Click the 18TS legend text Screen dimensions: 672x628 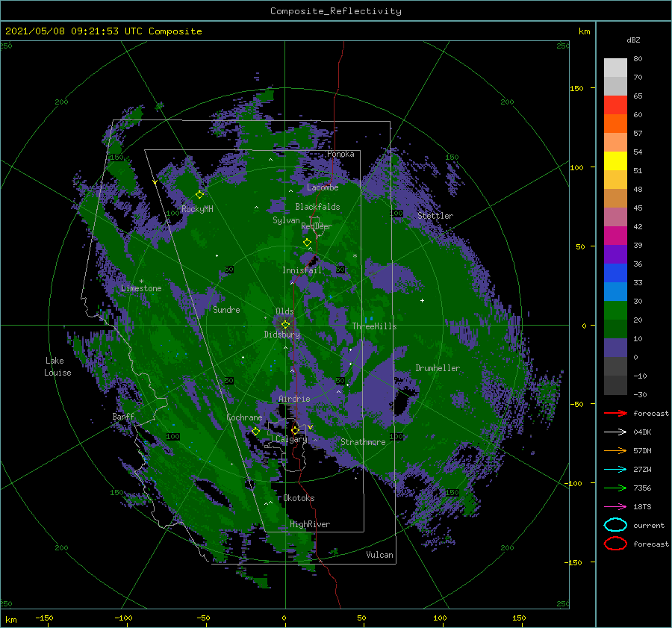coord(642,507)
